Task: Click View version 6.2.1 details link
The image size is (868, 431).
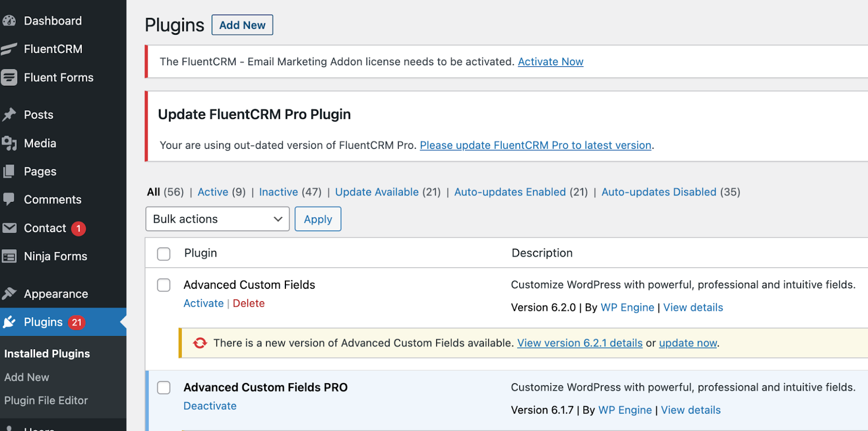Action: point(580,343)
